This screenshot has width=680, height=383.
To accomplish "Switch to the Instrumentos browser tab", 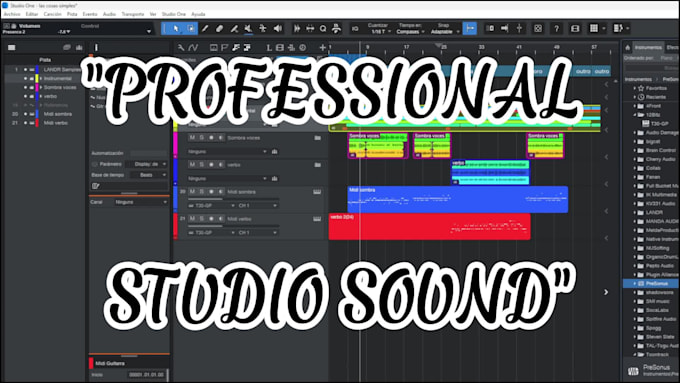I will coord(648,47).
